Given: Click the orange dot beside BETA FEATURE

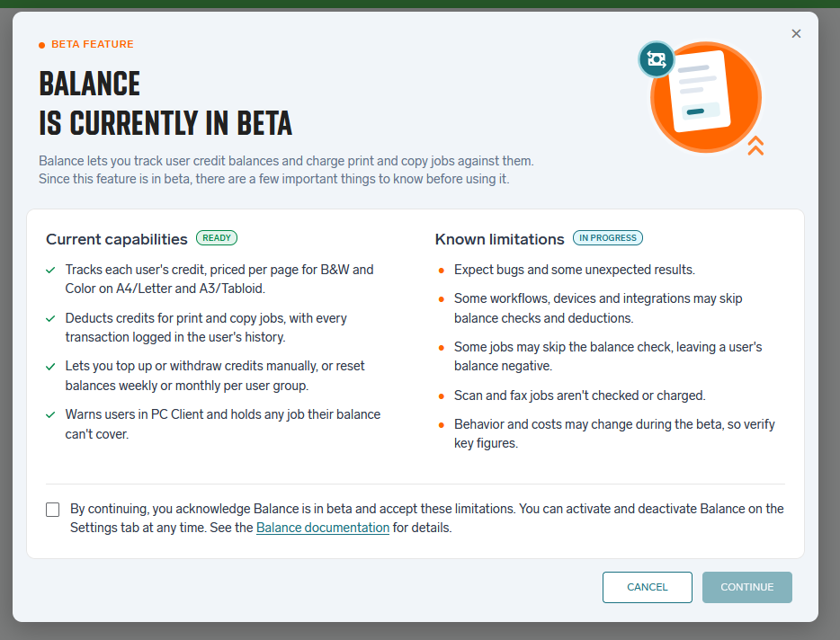Looking at the screenshot, I should click(x=41, y=45).
